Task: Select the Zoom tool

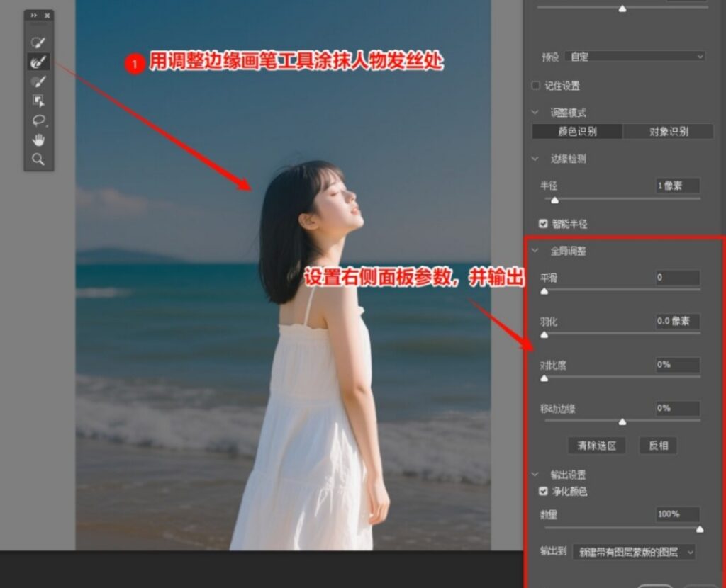Action: tap(39, 159)
